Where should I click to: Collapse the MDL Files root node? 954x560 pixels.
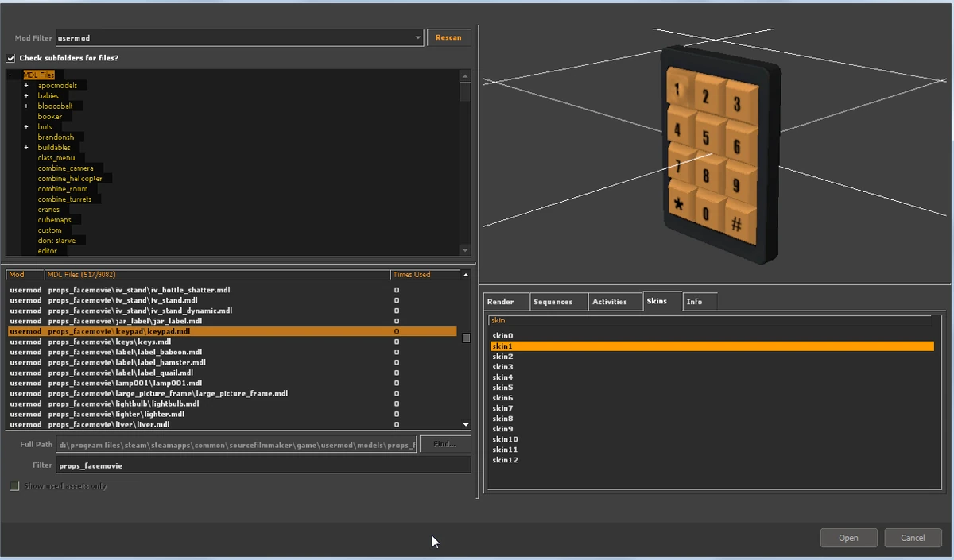point(8,74)
